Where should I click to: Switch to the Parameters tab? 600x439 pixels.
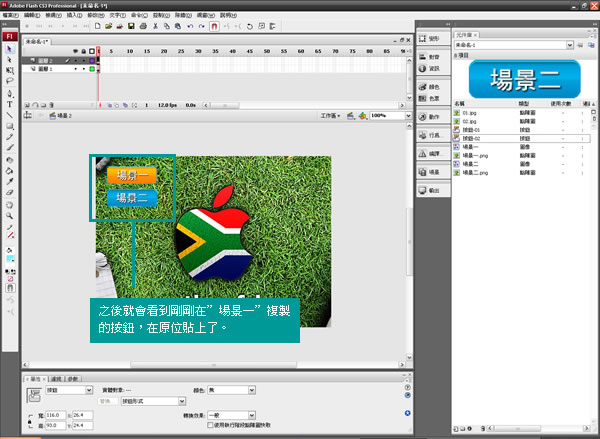tap(73, 379)
